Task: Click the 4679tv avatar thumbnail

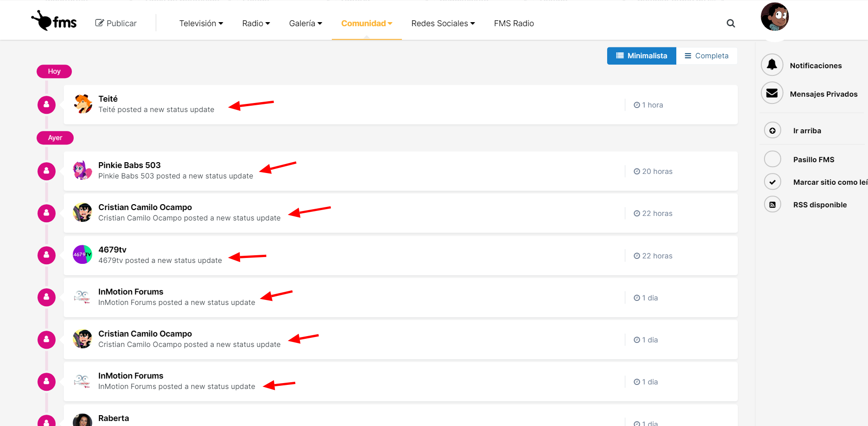Action: coord(82,255)
